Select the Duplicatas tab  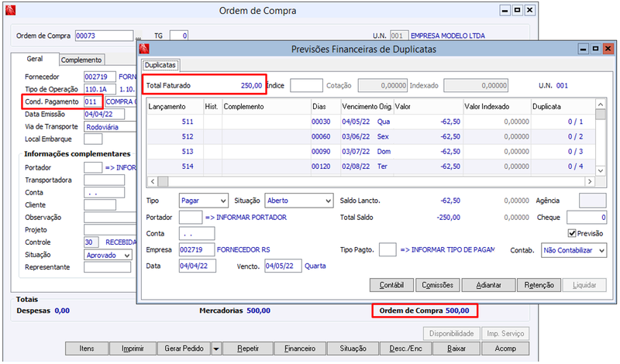(160, 65)
